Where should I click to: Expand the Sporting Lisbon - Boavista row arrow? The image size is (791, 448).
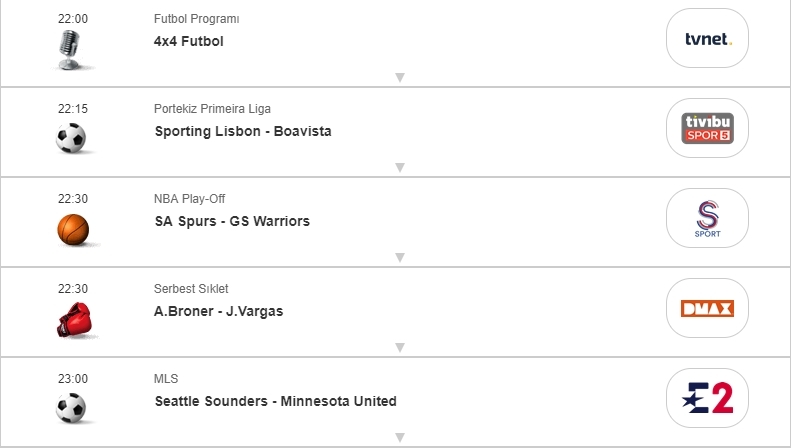[x=399, y=167]
